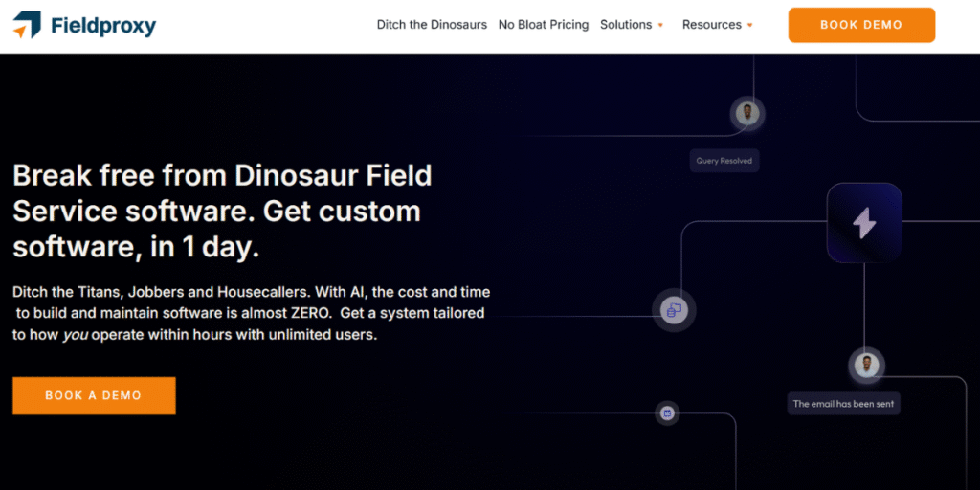The image size is (980, 490).
Task: Open the Resources menu
Action: [711, 25]
